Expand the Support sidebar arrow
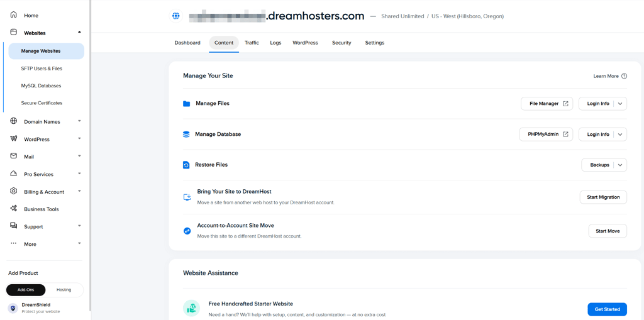The width and height of the screenshot is (644, 320). coord(79,226)
